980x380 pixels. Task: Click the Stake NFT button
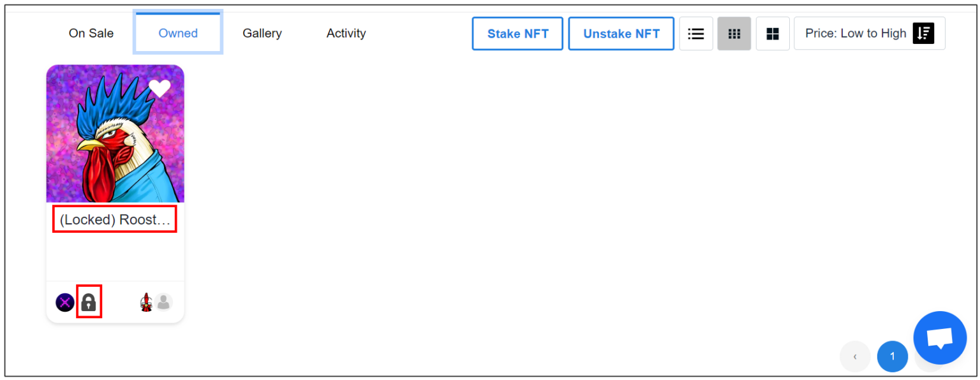point(517,34)
